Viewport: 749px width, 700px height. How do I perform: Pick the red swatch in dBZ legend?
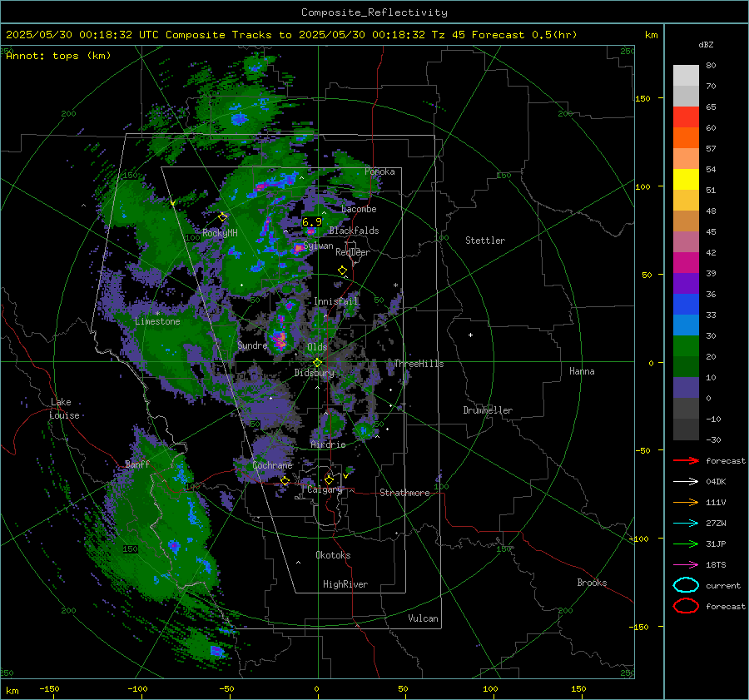(x=686, y=117)
